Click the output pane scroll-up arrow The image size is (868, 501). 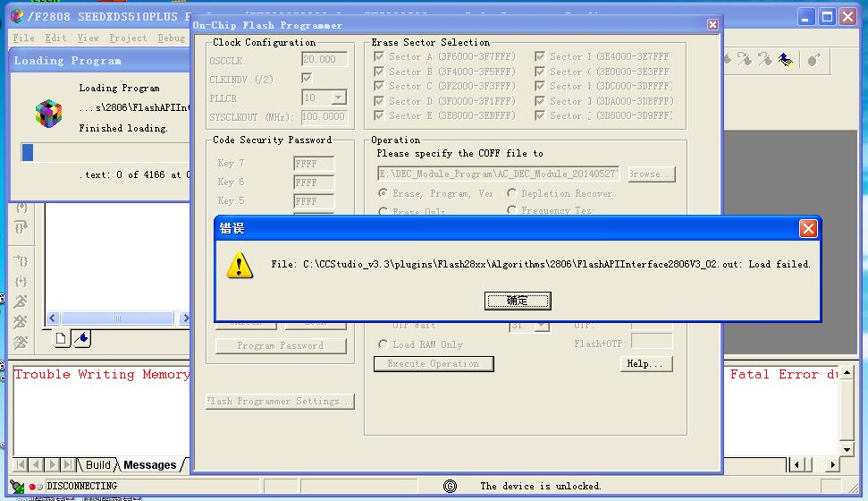[847, 372]
